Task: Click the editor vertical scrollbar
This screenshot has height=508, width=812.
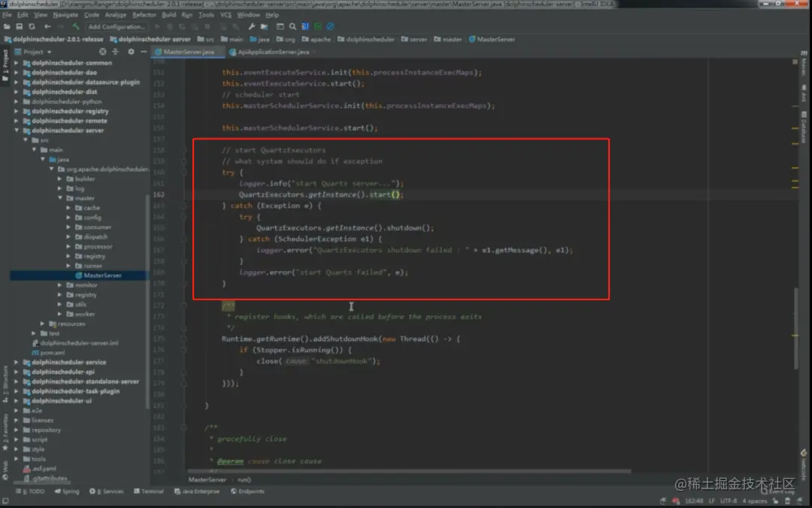Action: tap(796, 327)
